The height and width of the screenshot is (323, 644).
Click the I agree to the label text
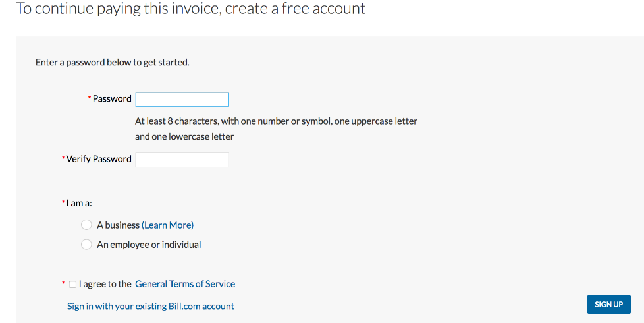(x=105, y=284)
